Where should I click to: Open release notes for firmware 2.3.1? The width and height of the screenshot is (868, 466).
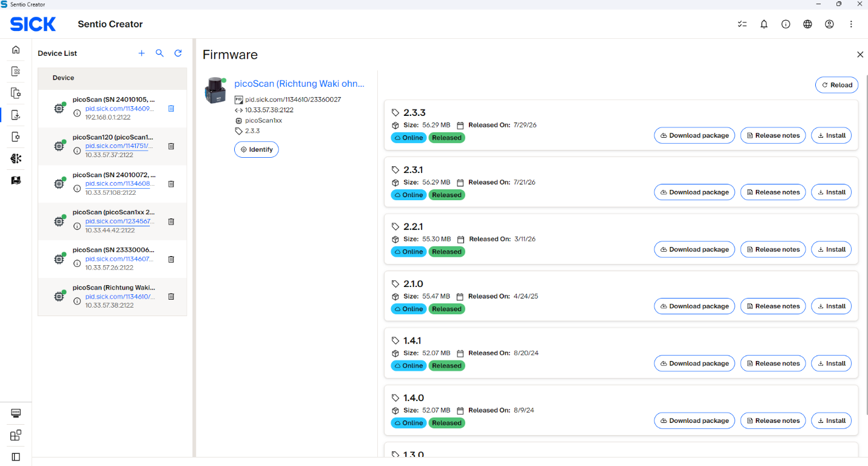pos(773,192)
